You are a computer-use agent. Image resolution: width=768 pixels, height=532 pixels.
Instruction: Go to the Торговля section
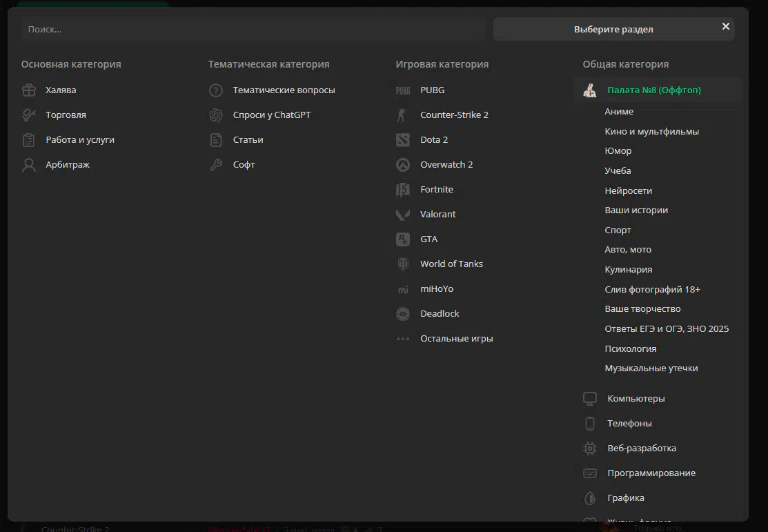[66, 115]
